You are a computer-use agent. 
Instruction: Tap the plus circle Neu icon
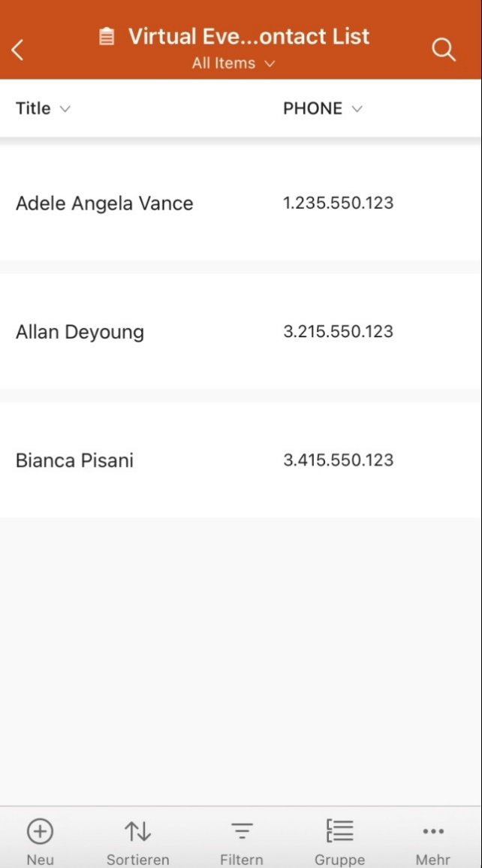pos(40,831)
